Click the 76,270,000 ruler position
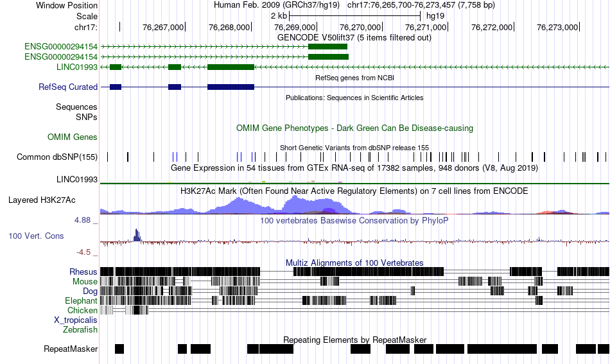610x364 pixels. tap(360, 27)
